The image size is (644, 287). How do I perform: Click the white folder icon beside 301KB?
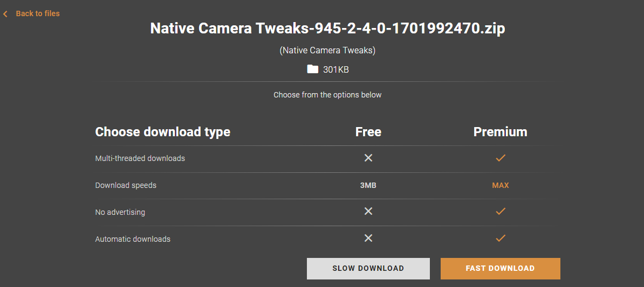(312, 69)
